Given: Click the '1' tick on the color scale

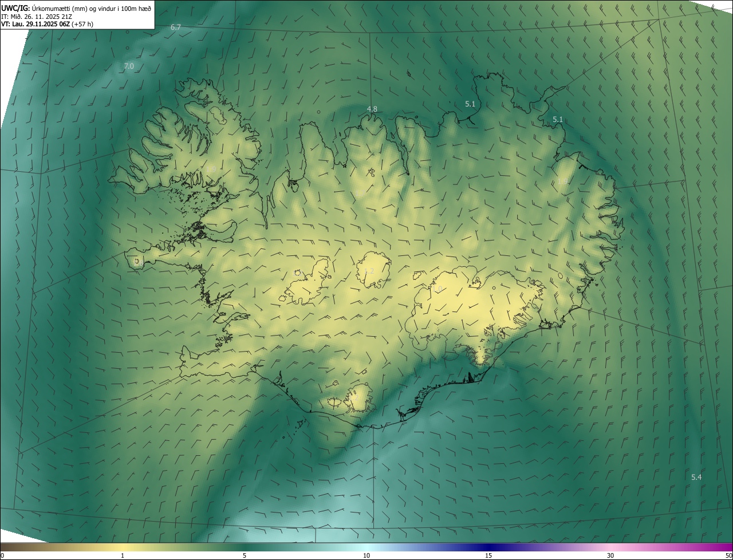Looking at the screenshot, I should pyautogui.click(x=123, y=555).
